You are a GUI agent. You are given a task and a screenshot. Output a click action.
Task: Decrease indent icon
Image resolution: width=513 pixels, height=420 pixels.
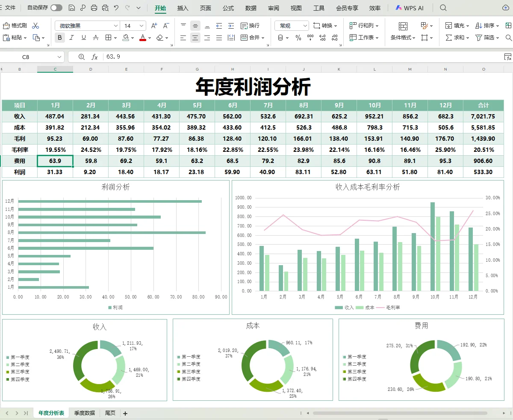pos(219,26)
